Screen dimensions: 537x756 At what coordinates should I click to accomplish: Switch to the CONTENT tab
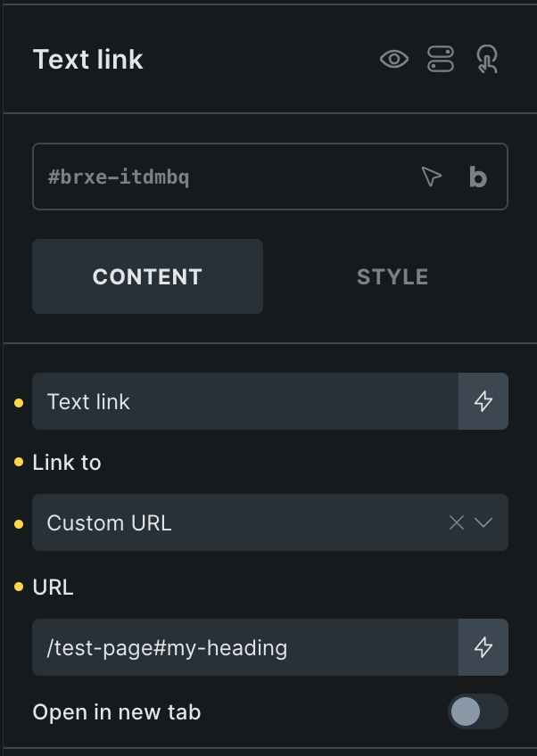click(147, 276)
